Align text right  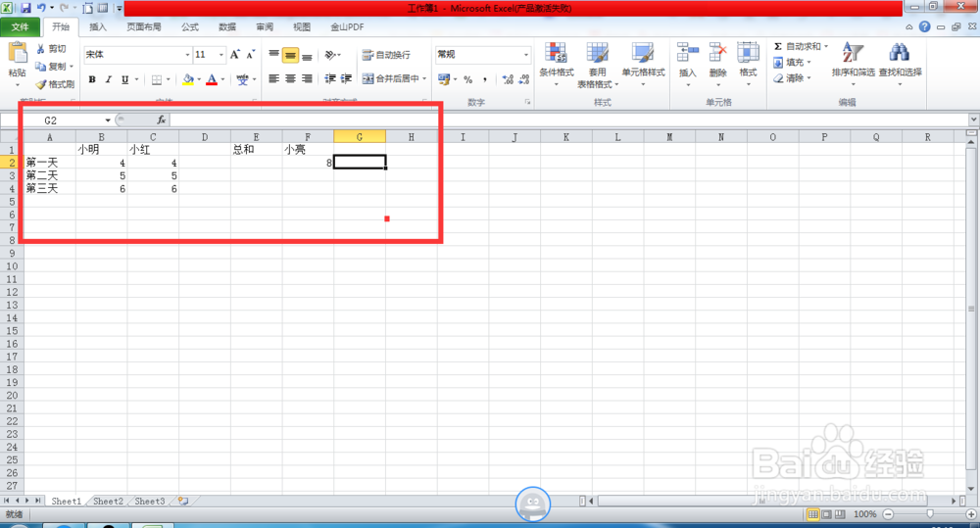click(307, 78)
